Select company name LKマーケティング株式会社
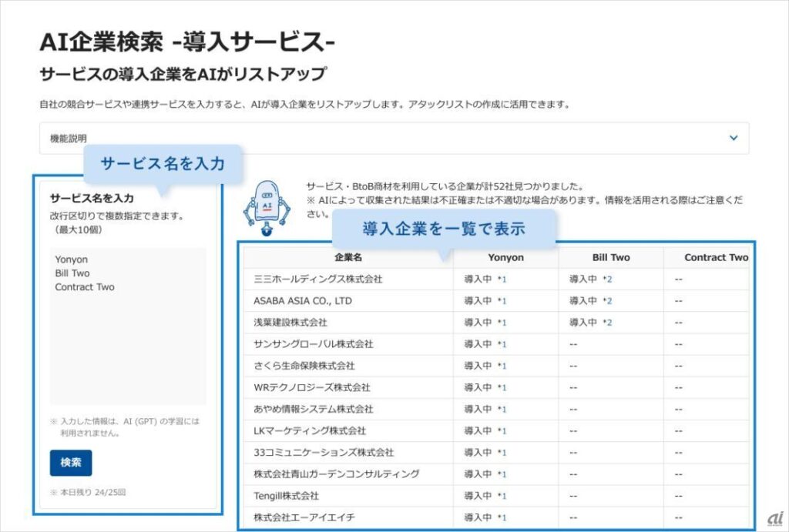Image resolution: width=789 pixels, height=532 pixels. [x=310, y=430]
